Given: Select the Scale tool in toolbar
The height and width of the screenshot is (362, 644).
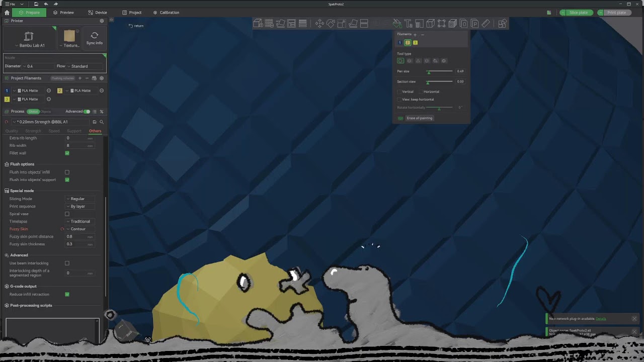Looking at the screenshot, I should (342, 23).
